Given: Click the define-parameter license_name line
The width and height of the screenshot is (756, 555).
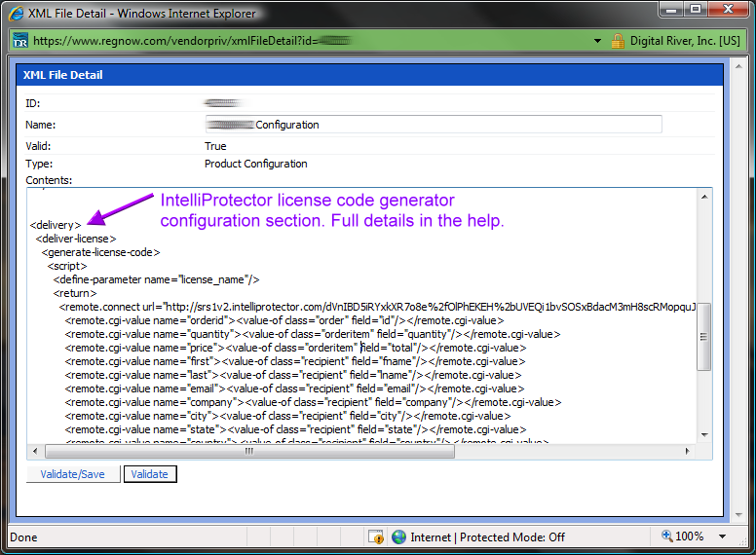Looking at the screenshot, I should [x=156, y=279].
